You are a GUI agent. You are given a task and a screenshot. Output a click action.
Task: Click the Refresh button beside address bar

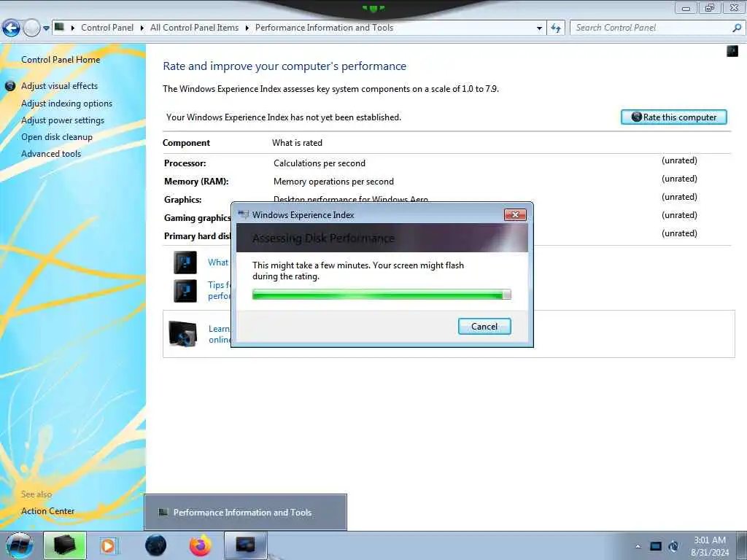click(x=555, y=28)
